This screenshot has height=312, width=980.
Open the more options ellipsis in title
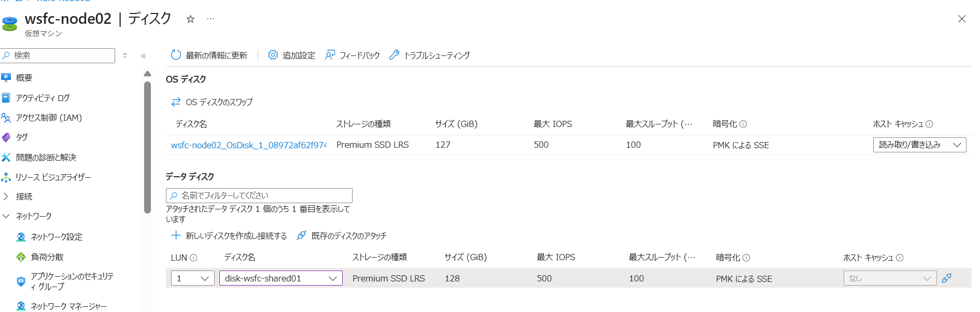click(211, 19)
